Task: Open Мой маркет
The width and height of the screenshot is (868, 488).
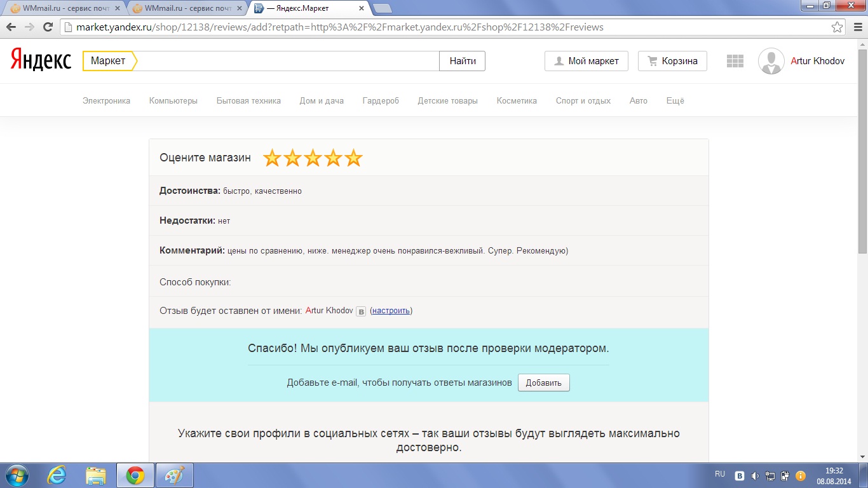Action: 587,61
